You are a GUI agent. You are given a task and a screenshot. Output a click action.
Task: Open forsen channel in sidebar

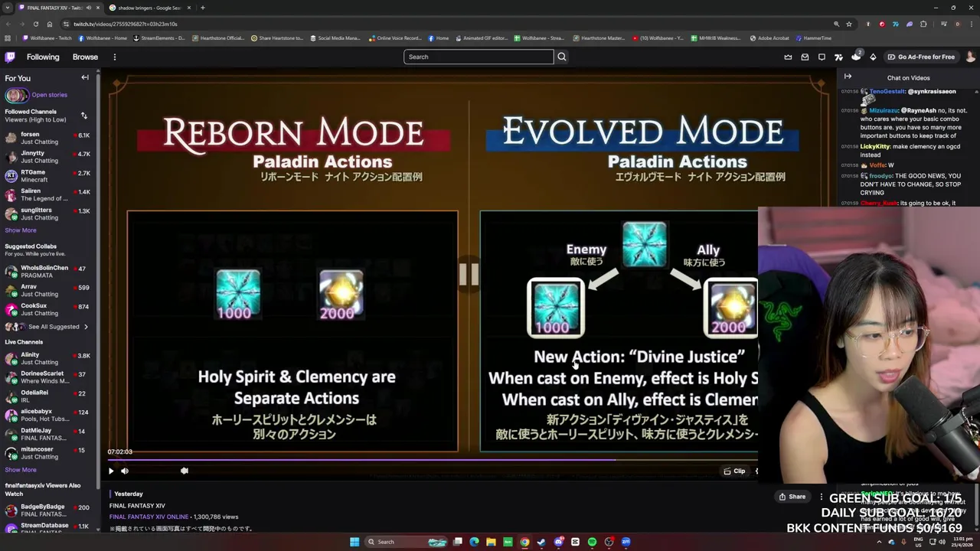(47, 138)
